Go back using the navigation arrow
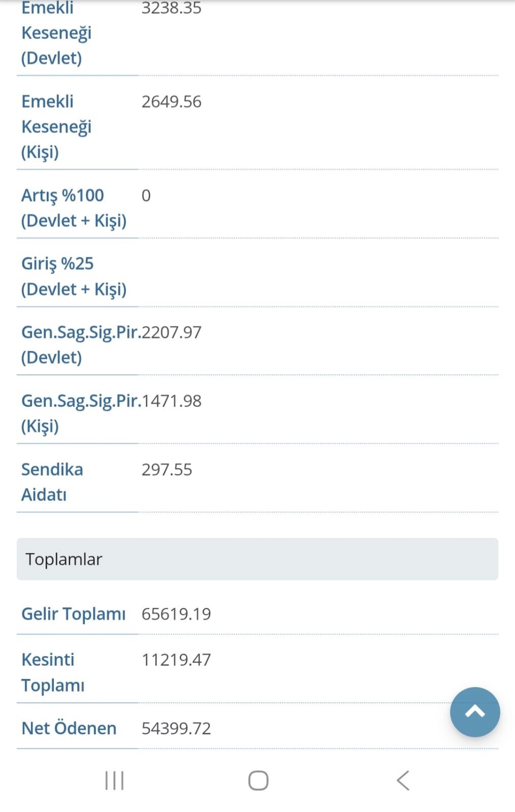This screenshot has width=515, height=812. click(x=403, y=780)
